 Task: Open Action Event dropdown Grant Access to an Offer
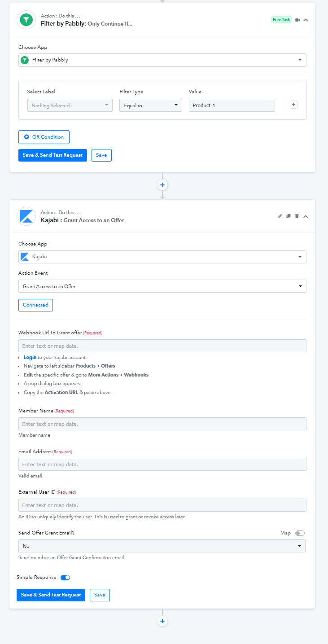162,286
